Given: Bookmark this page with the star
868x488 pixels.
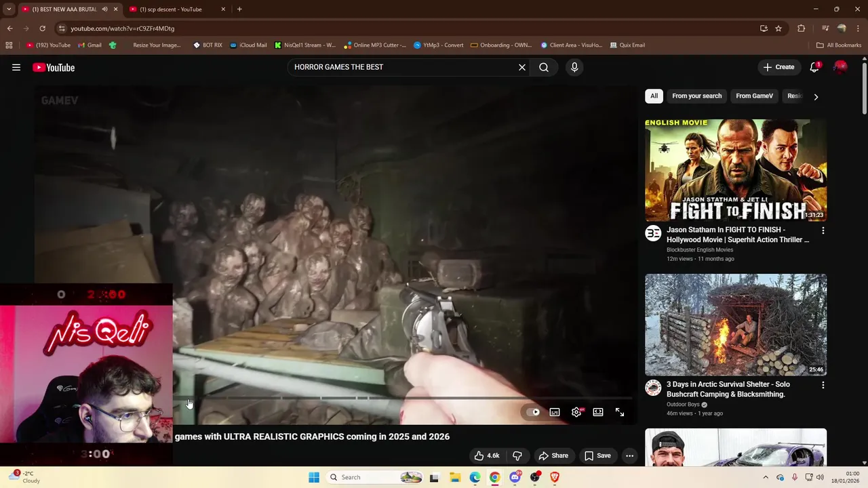Looking at the screenshot, I should [x=778, y=28].
